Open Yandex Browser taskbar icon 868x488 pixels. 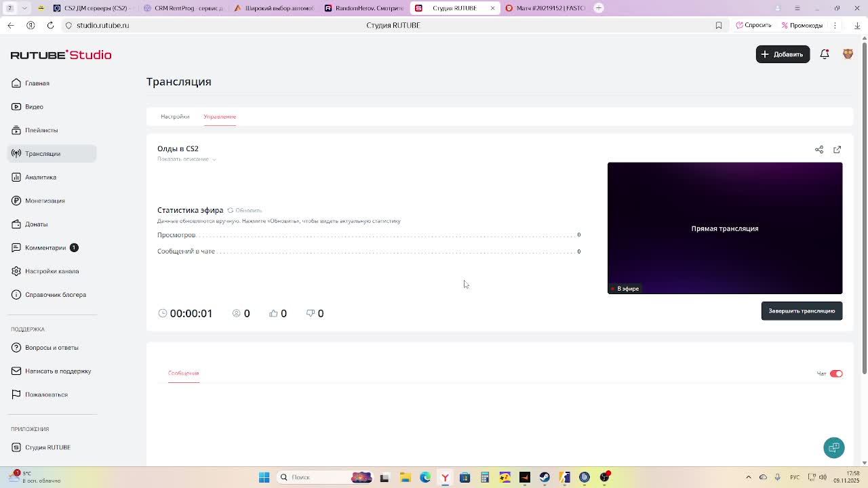tap(445, 477)
